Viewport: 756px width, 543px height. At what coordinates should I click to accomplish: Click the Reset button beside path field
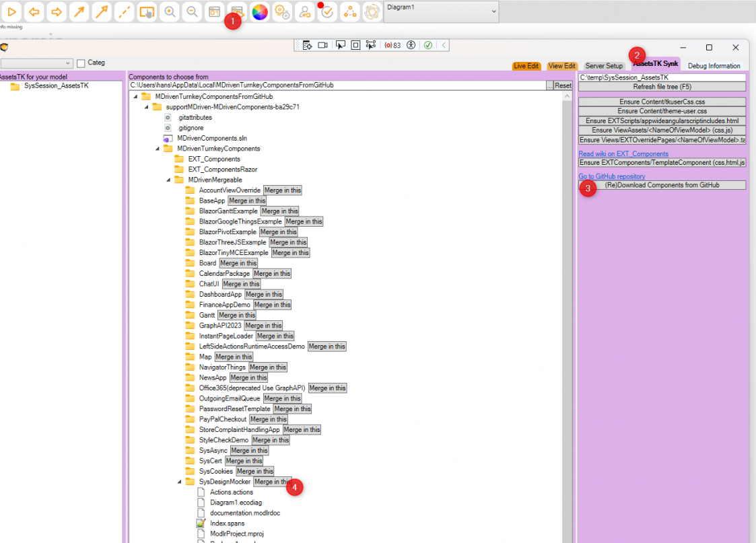pyautogui.click(x=563, y=85)
